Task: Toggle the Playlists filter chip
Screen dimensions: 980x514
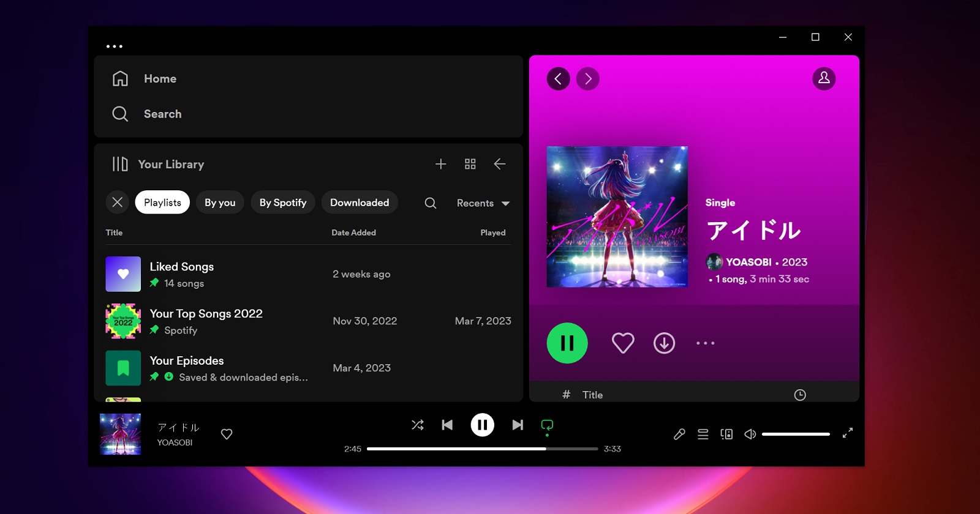Action: click(x=162, y=202)
